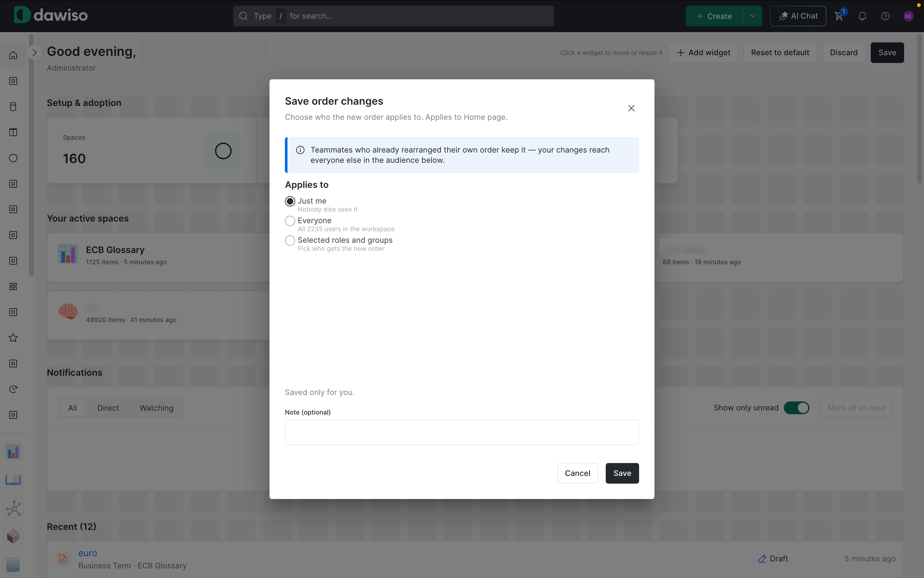Click the dawiso logo

(51, 15)
